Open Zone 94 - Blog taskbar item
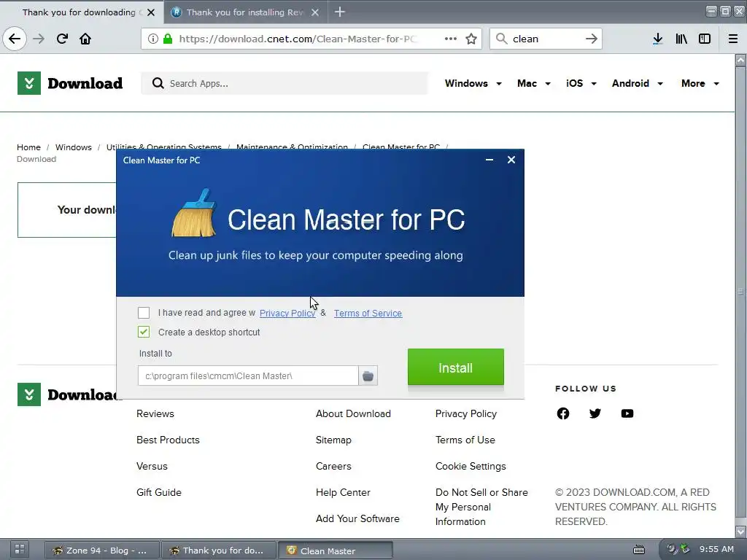Image resolution: width=747 pixels, height=560 pixels. [x=101, y=551]
